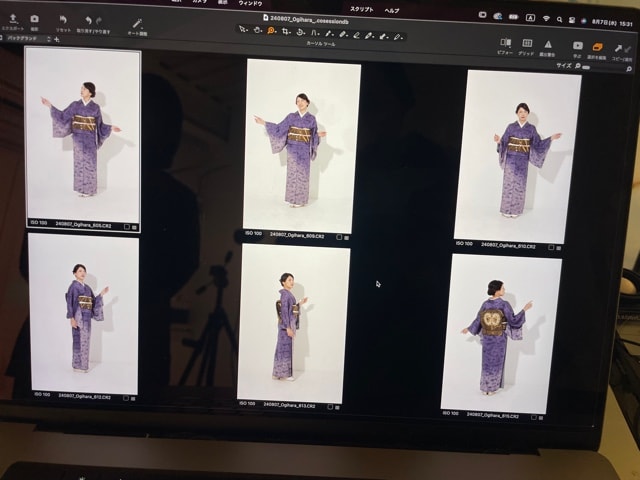
Task: Click the input source A icon
Action: [530, 18]
